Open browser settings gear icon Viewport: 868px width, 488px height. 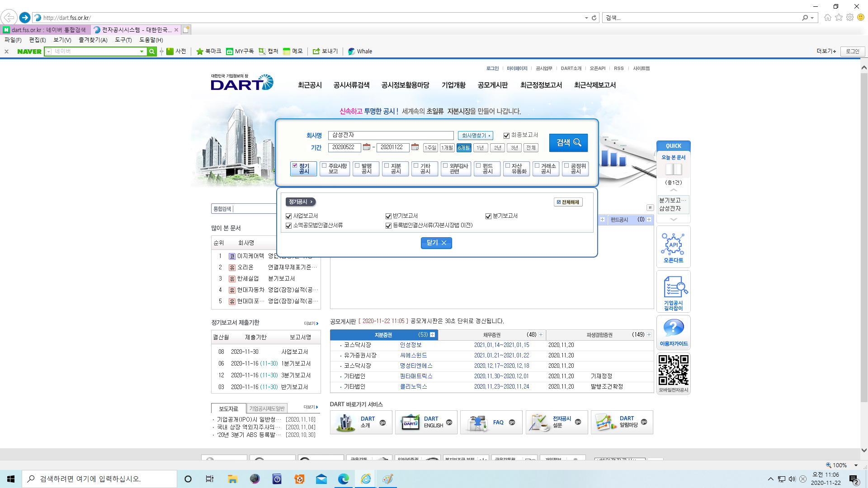coord(850,17)
